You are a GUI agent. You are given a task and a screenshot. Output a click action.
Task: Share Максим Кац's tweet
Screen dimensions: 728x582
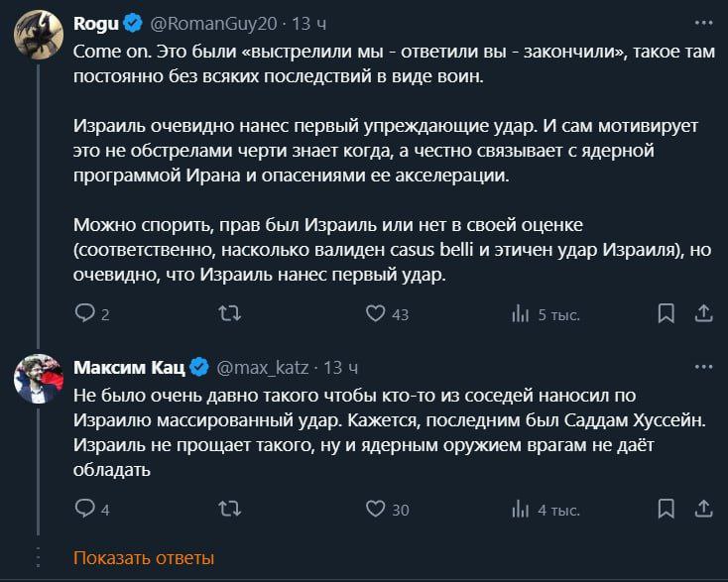pos(703,510)
